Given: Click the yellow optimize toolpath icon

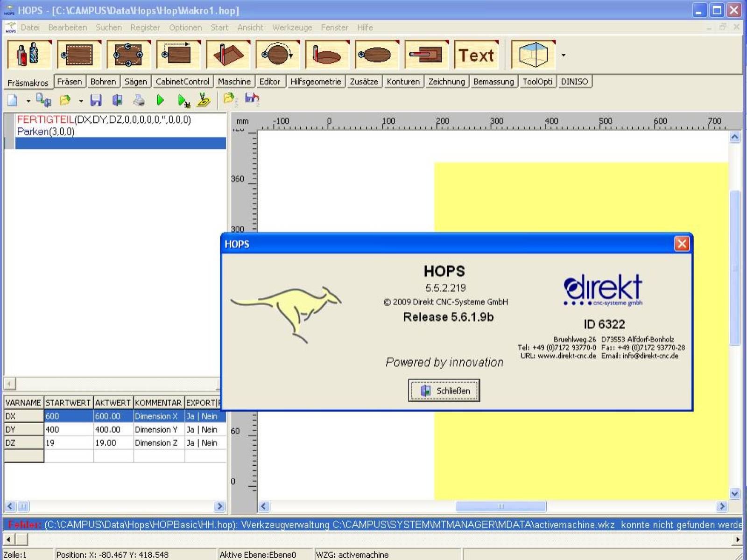Looking at the screenshot, I should tap(204, 99).
